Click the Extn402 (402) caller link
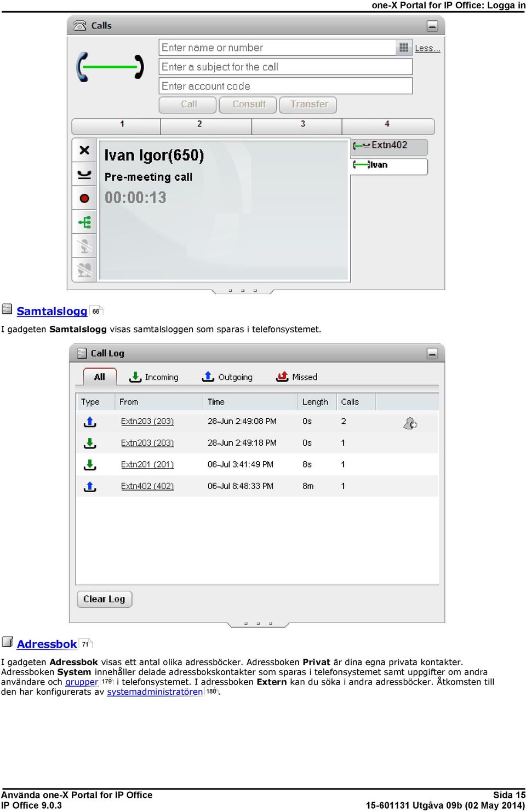Image resolution: width=526 pixels, height=812 pixels. point(147,486)
